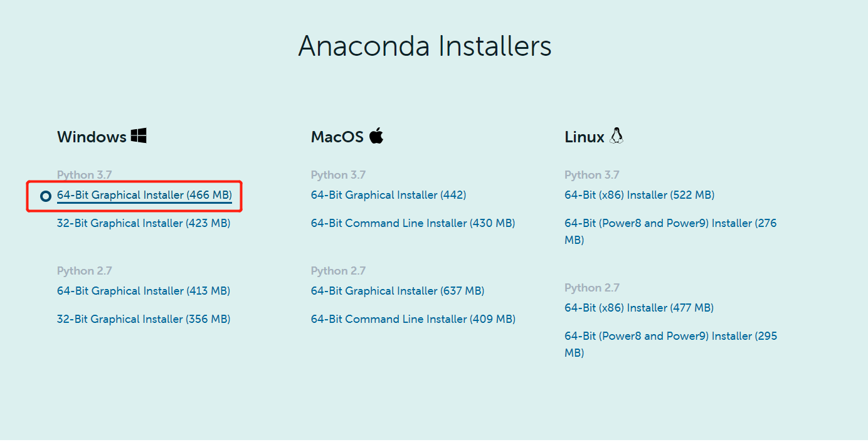Download Windows Python 2.7 32-Bit installer (356 MB)
The image size is (868, 442).
143,318
